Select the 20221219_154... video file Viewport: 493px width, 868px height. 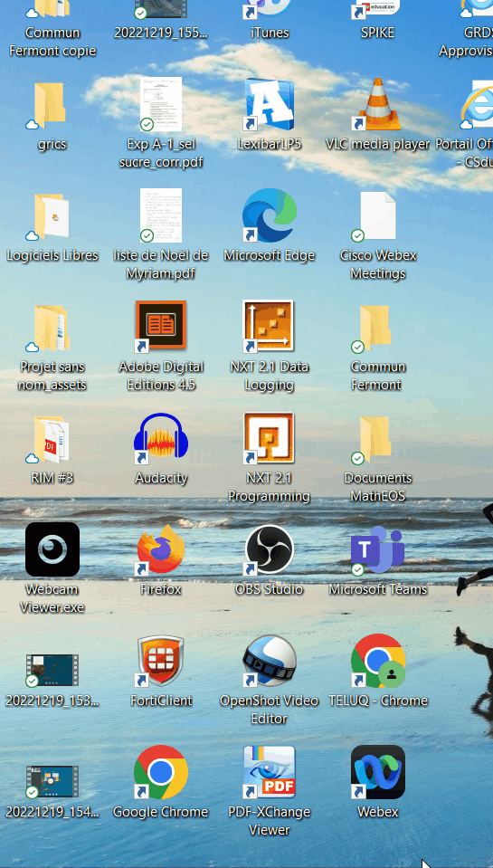(52, 782)
